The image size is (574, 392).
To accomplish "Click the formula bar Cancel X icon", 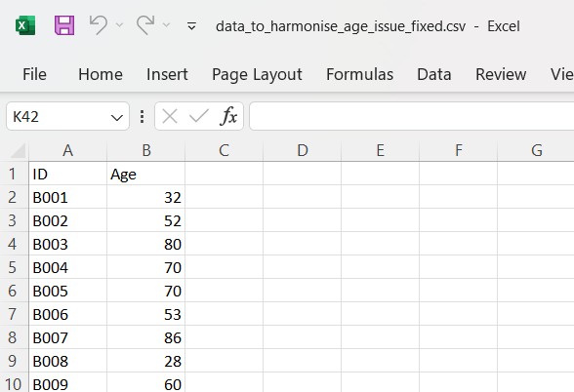I will [x=170, y=117].
